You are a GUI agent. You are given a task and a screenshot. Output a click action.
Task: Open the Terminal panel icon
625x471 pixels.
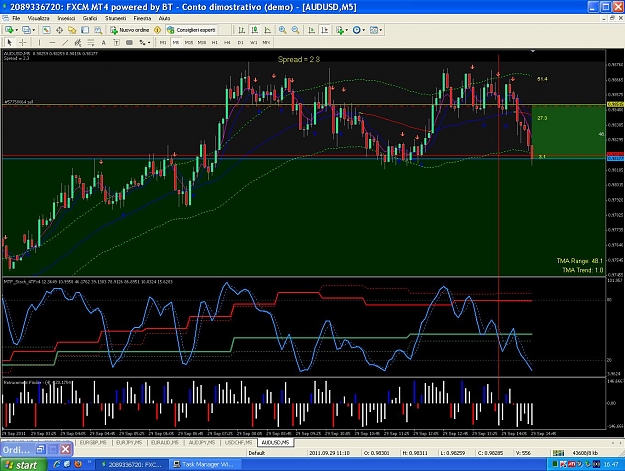coord(85,30)
